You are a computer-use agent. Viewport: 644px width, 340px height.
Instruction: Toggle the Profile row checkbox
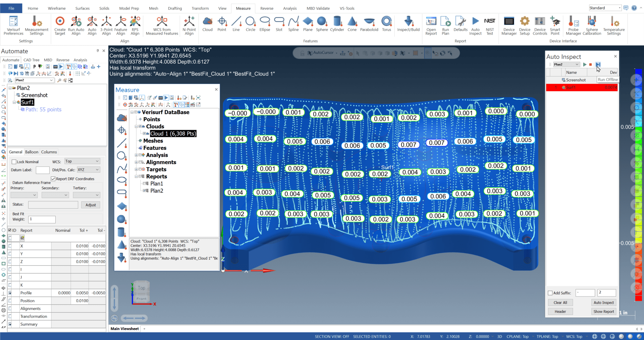click(10, 293)
